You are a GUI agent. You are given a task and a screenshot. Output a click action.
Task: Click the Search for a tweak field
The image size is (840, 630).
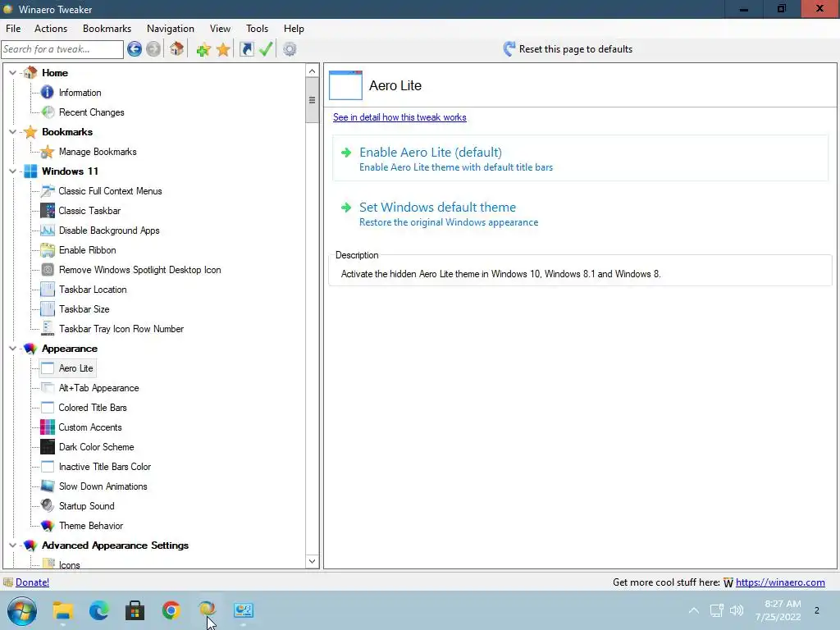(x=62, y=49)
